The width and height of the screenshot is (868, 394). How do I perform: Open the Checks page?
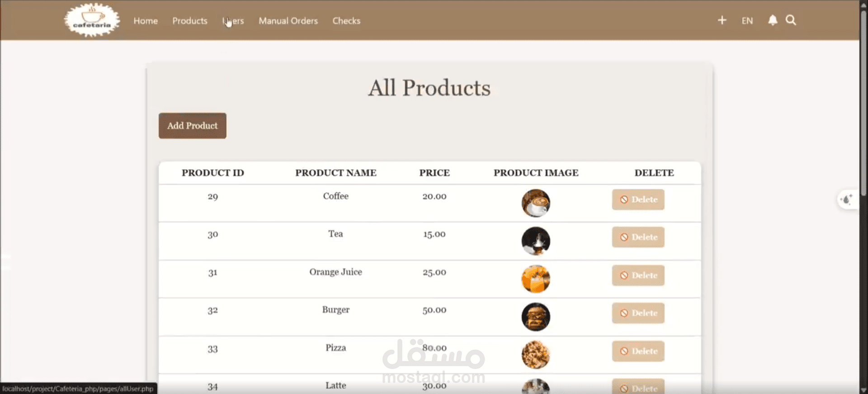[x=347, y=21]
